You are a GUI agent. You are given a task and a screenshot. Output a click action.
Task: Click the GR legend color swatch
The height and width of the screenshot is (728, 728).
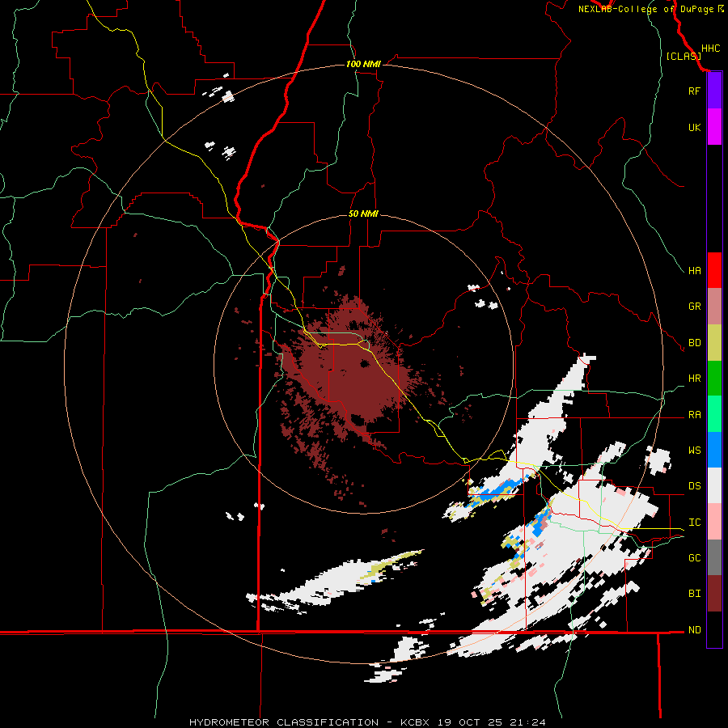pos(714,307)
